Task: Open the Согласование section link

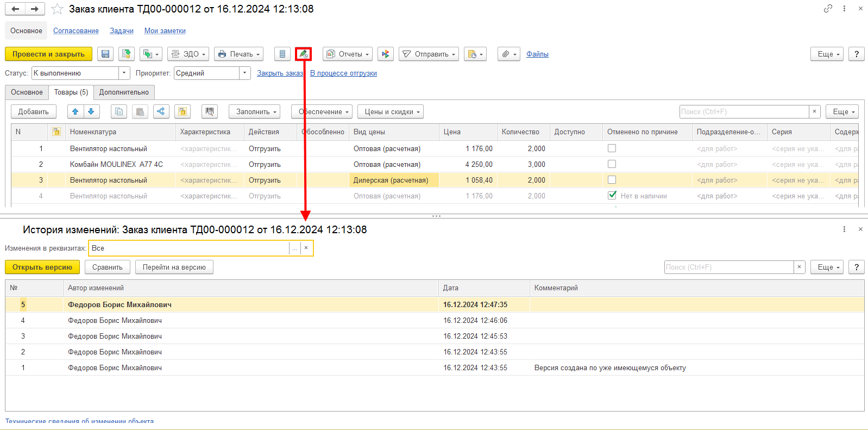Action: tap(76, 30)
